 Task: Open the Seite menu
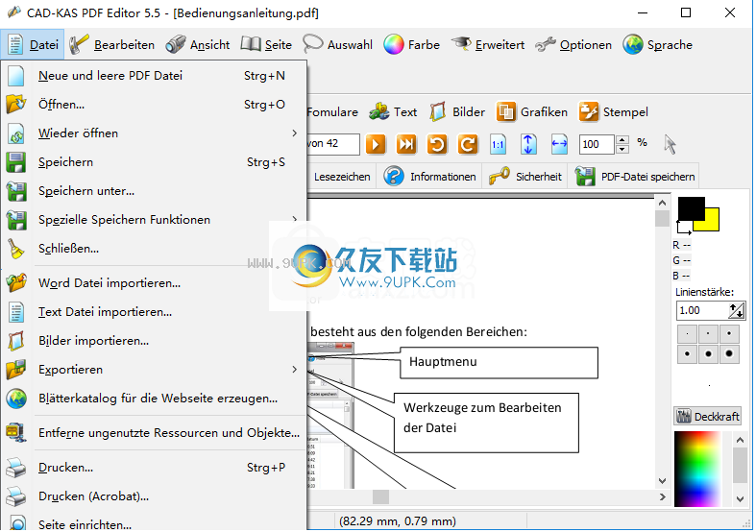click(x=266, y=45)
